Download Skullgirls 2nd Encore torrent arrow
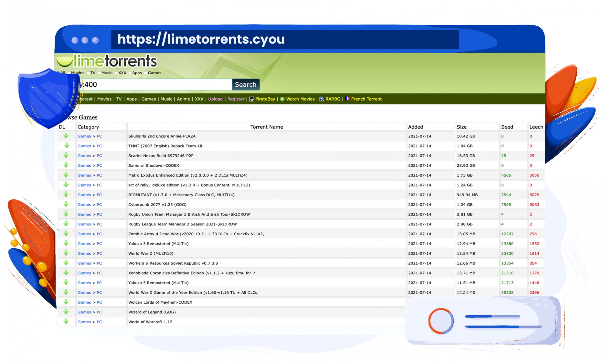The width and height of the screenshot is (605, 364). coord(66,136)
